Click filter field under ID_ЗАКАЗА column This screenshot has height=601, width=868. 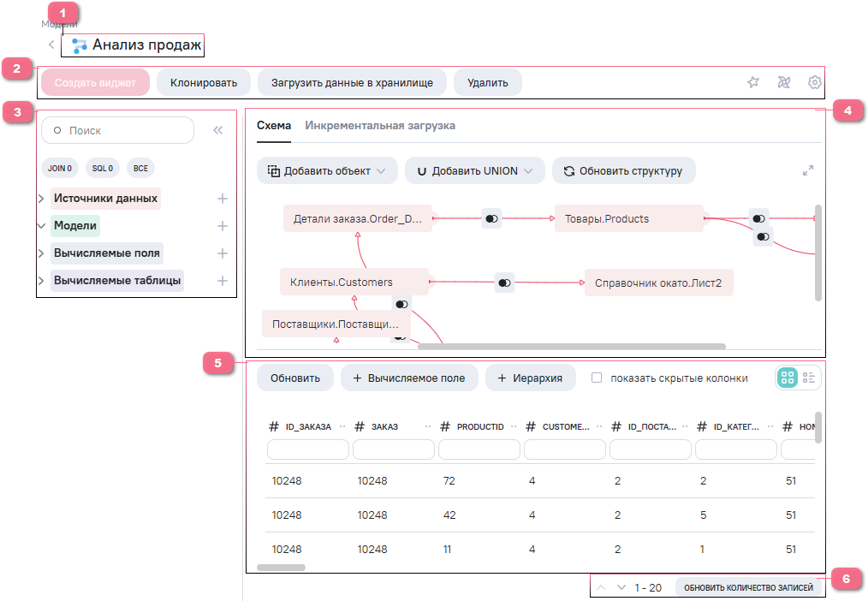point(308,449)
